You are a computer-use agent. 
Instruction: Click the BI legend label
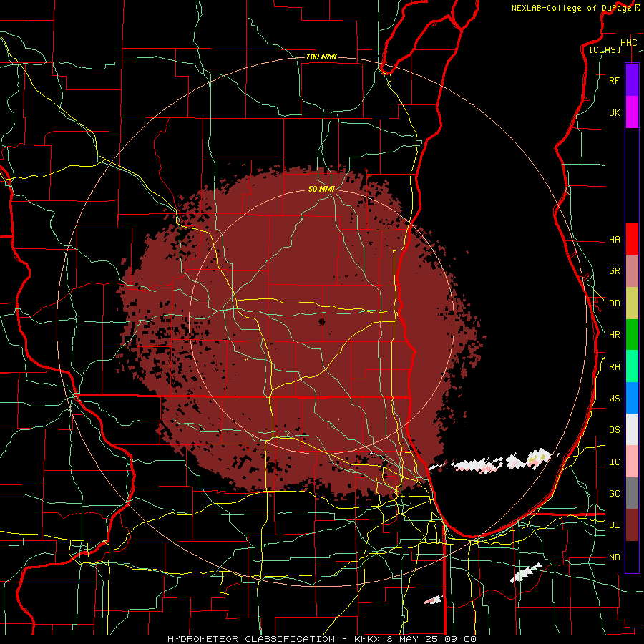pos(615,525)
